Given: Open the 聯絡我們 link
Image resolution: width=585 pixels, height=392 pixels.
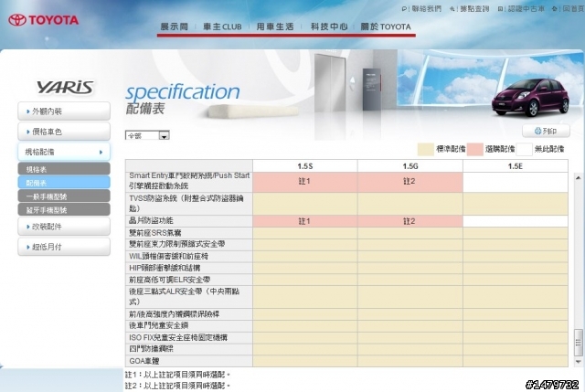Looking at the screenshot, I should click(421, 8).
